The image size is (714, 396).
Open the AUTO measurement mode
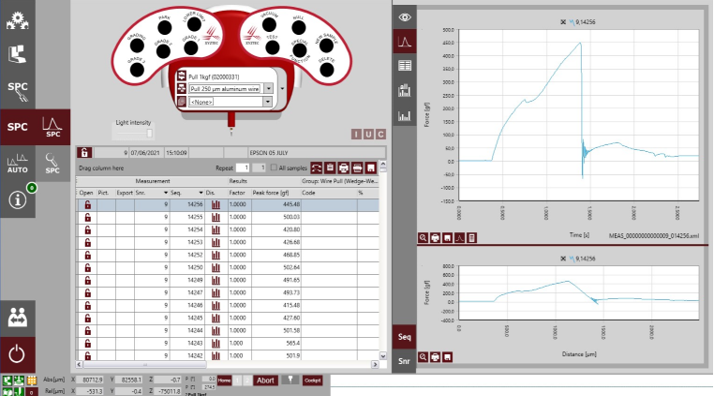(x=17, y=163)
